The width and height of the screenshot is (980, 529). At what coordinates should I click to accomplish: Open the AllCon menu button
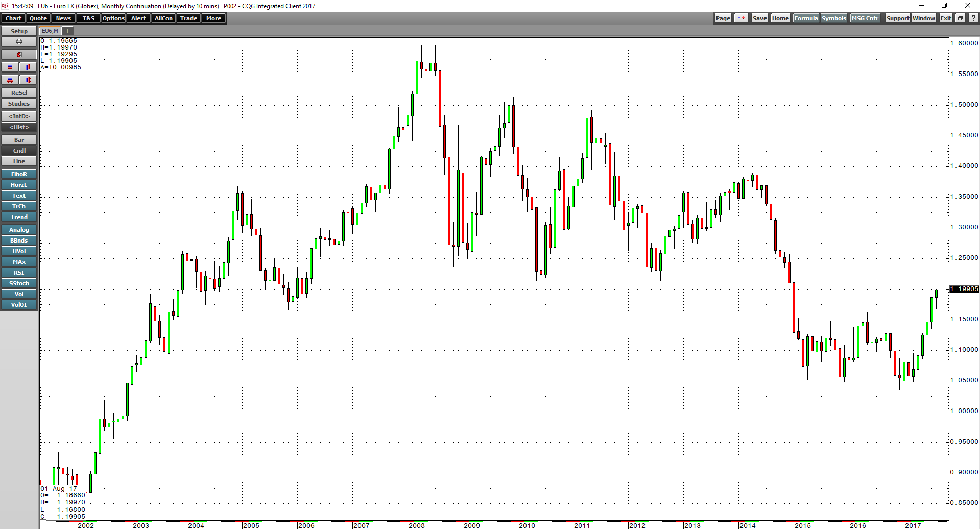[163, 18]
